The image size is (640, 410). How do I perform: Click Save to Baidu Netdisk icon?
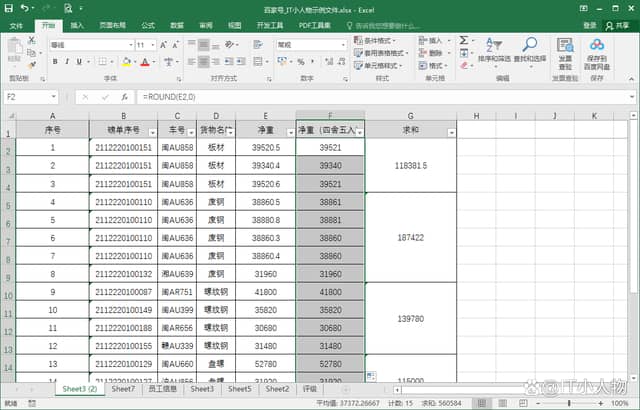point(597,52)
